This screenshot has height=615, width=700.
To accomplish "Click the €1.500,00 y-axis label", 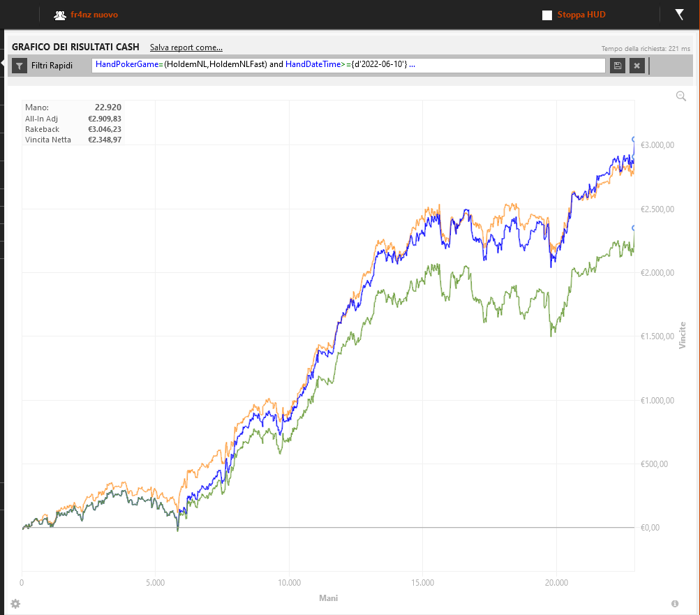I will coord(657,336).
